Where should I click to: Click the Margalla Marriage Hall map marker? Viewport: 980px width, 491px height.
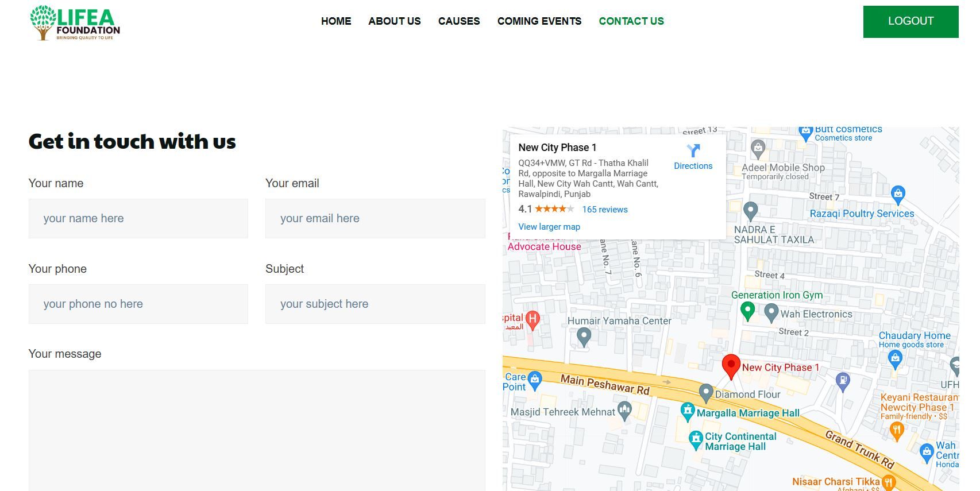[x=688, y=411]
